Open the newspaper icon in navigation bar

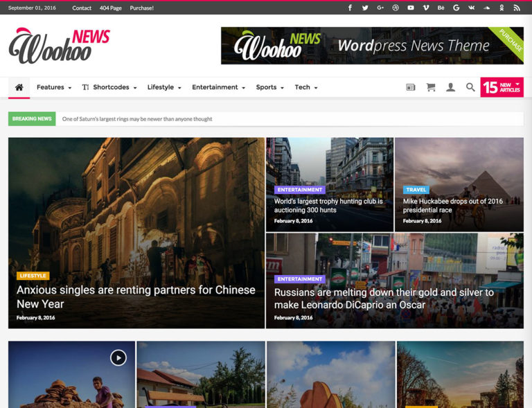coord(411,87)
